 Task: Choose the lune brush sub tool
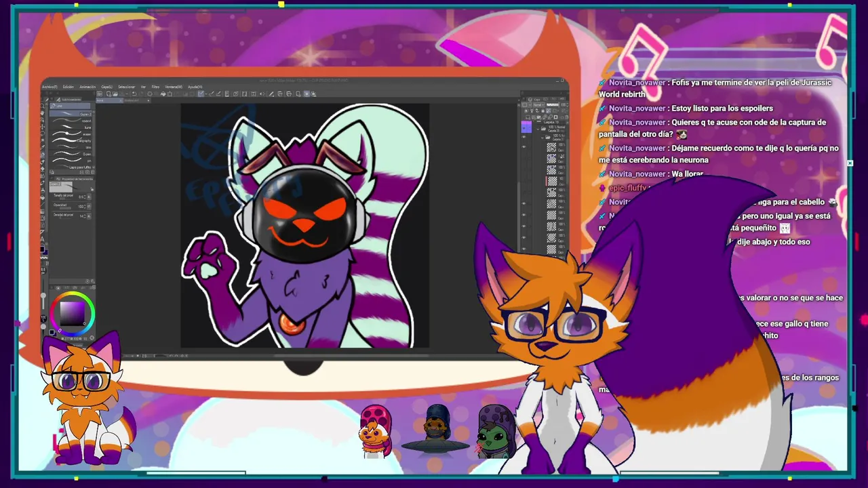71,127
